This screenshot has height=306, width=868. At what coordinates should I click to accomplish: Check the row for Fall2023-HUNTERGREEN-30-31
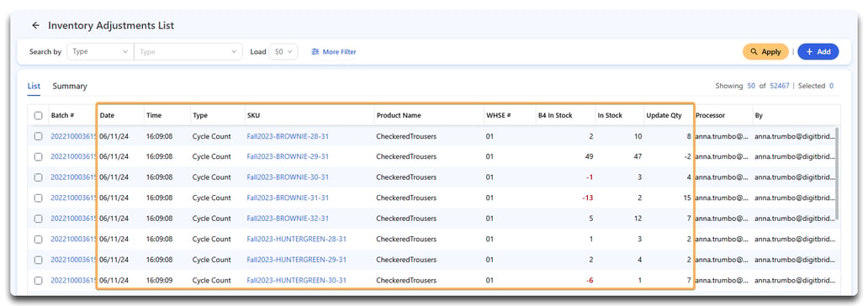coord(38,281)
